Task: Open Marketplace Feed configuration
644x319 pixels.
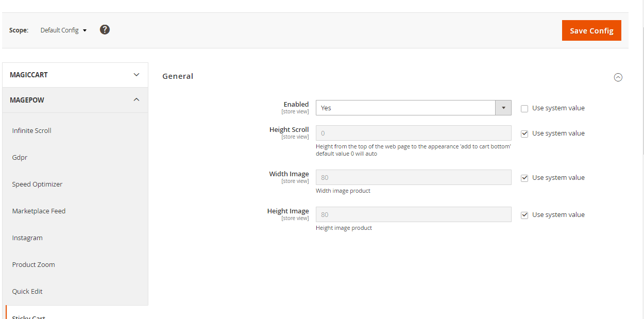Action: (x=39, y=211)
